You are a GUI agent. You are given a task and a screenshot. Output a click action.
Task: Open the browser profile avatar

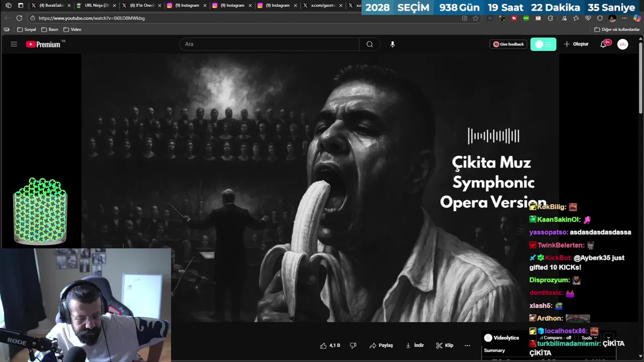[612, 18]
